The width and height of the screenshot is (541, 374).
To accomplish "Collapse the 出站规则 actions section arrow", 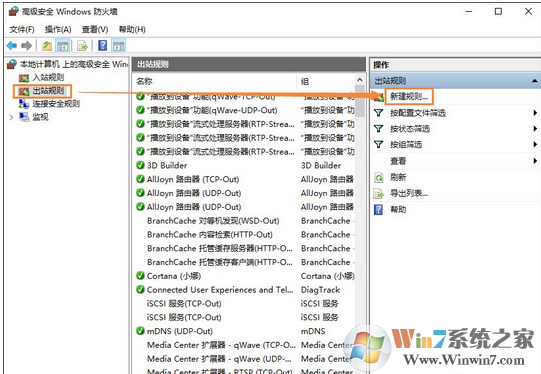I will click(x=534, y=81).
